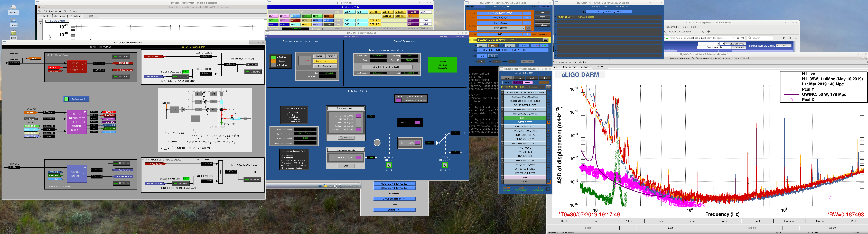
Task: Open the SITEMAP.adl window menu icon
Action: 270,3
